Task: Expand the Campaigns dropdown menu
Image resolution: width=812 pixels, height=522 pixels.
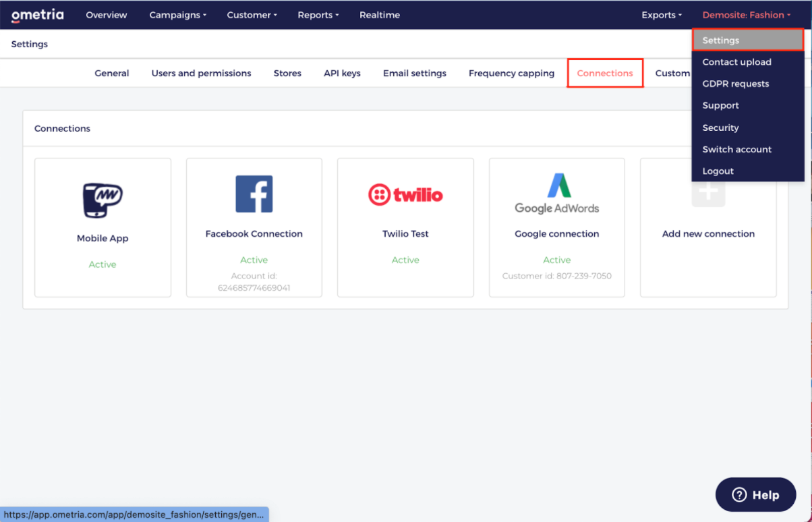Action: point(178,15)
